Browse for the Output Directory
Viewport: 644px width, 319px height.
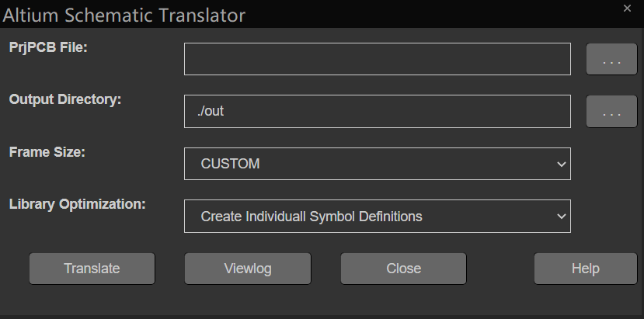(611, 111)
